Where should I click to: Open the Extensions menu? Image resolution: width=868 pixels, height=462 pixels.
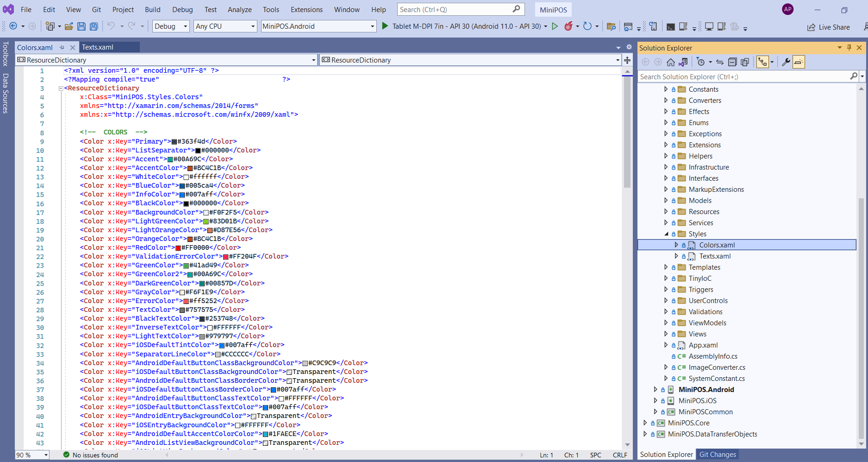[306, 9]
